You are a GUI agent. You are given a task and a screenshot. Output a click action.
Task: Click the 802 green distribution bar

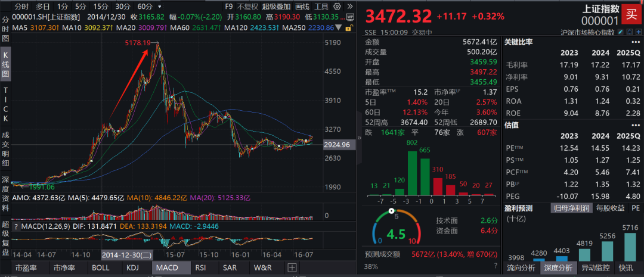coord(414,173)
